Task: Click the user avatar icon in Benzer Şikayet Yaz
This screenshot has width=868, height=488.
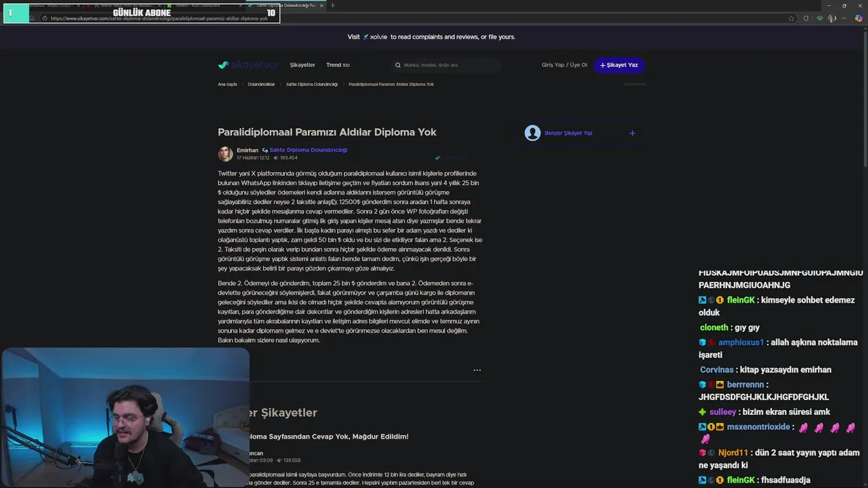Action: pos(533,133)
